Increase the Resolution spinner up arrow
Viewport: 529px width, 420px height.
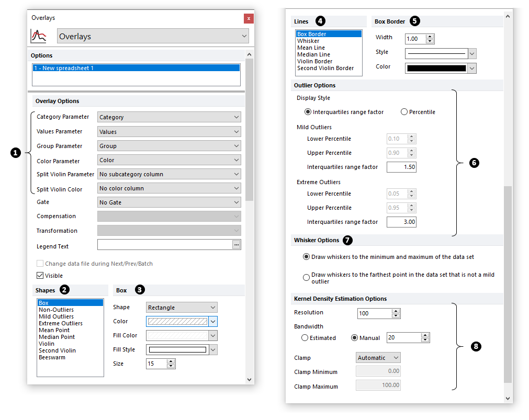396,311
